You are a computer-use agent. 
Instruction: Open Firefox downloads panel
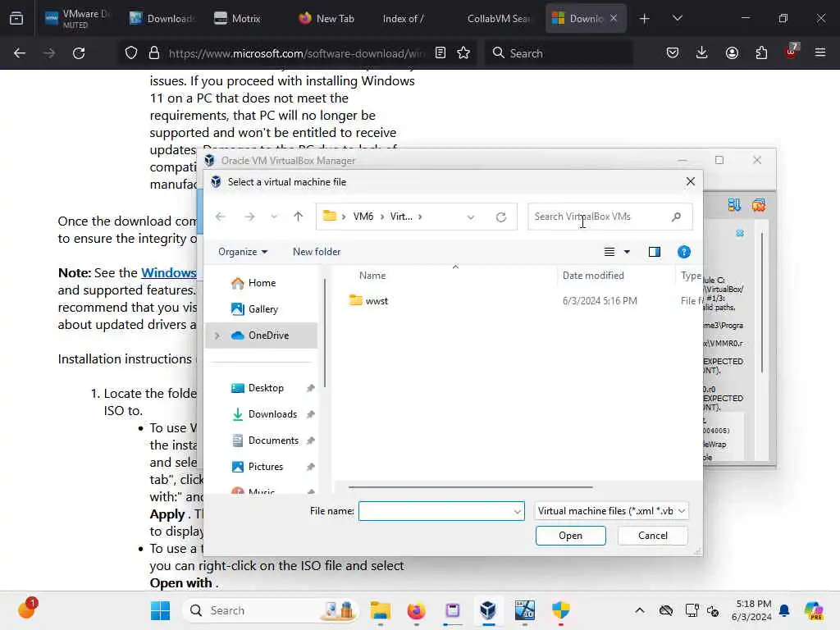click(702, 52)
